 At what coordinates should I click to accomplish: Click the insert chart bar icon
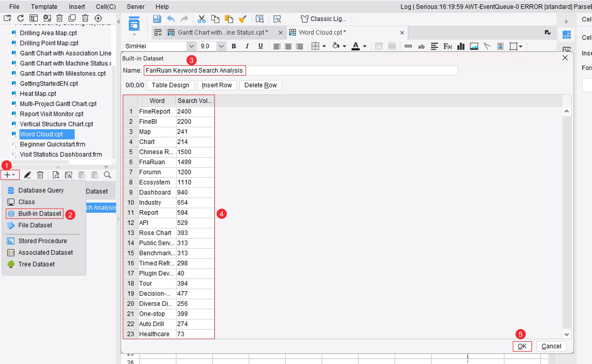461,46
